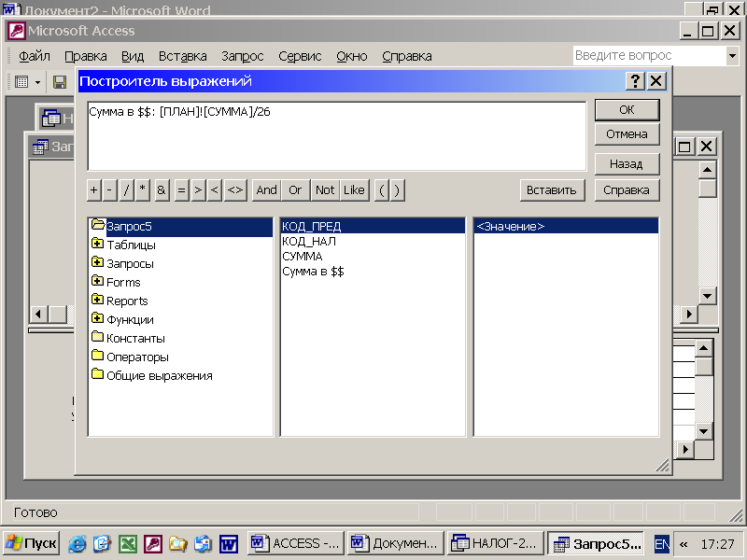
Task: Open the Сервис menu
Action: point(300,56)
